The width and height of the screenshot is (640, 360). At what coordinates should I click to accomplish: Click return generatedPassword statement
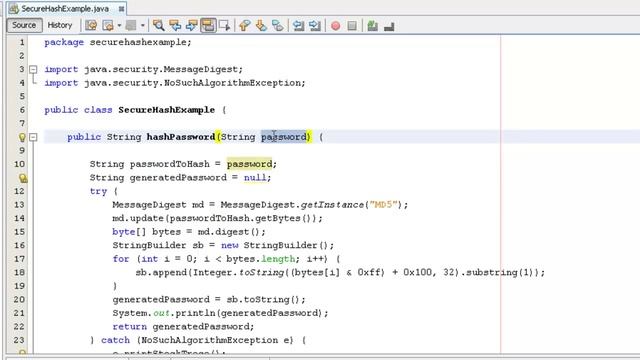click(183, 327)
